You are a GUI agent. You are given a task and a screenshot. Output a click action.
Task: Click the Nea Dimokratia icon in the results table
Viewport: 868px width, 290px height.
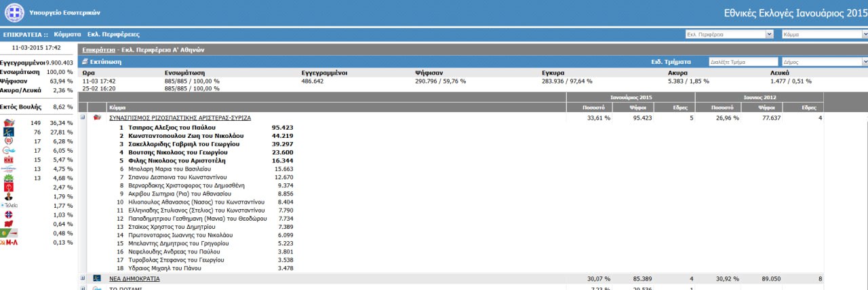97,278
